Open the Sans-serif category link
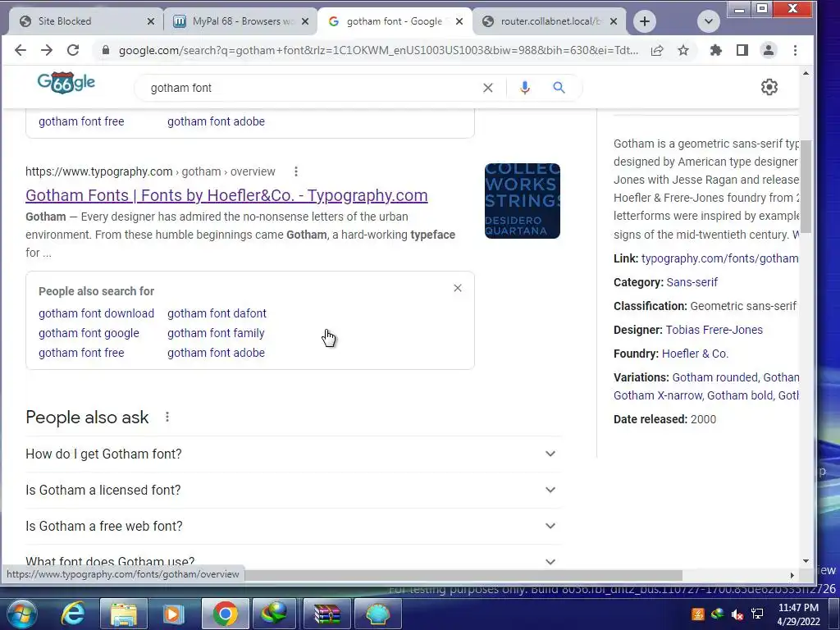840x630 pixels. tap(692, 282)
